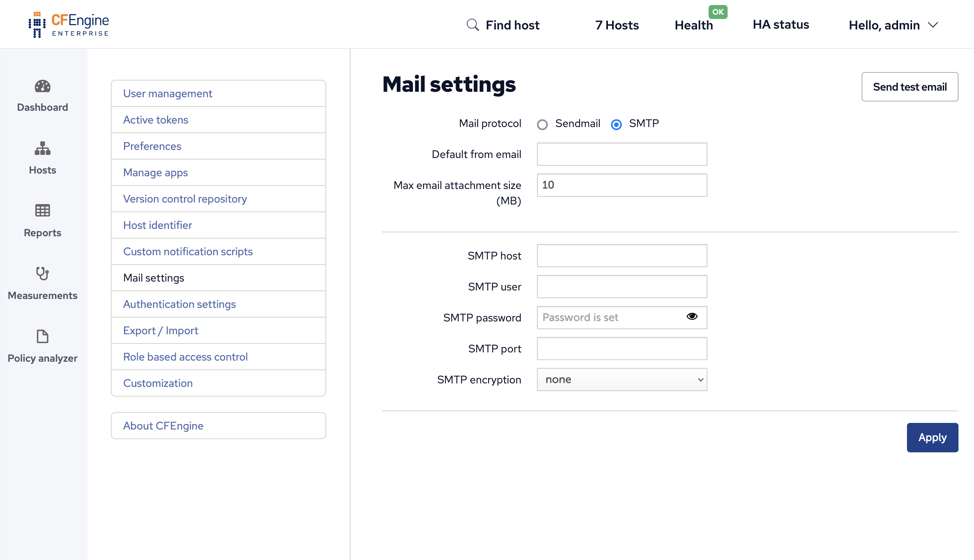This screenshot has height=560, width=974.
Task: Open the Dashboard panel
Action: 42,95
